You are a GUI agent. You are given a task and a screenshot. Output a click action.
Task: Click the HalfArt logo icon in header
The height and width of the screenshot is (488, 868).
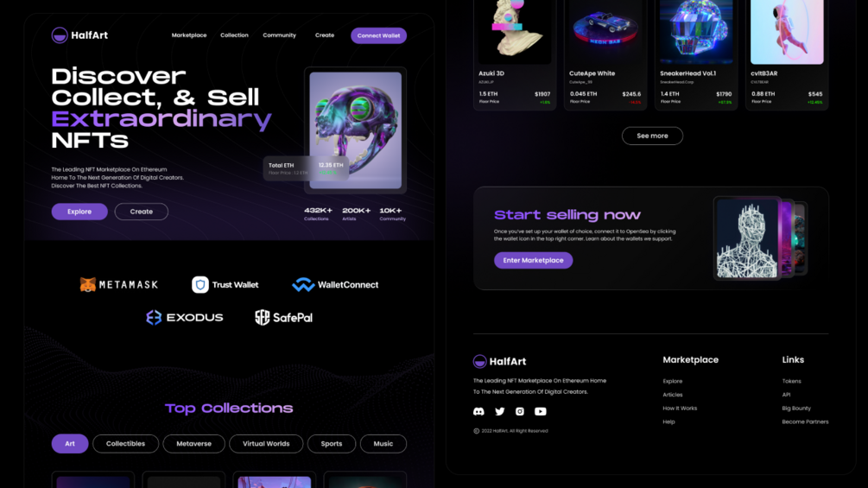point(60,35)
